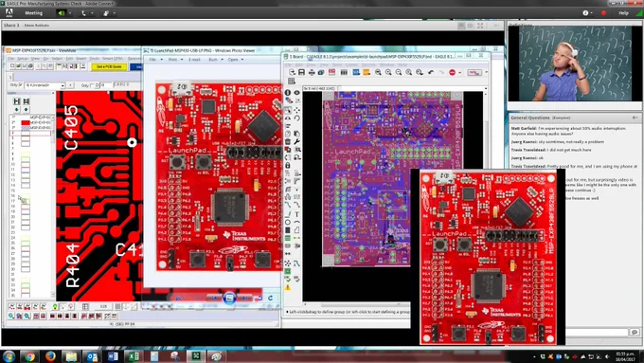The height and width of the screenshot is (363, 644).
Task: Open the Tools menu in ViewMate
Action: 95,59
